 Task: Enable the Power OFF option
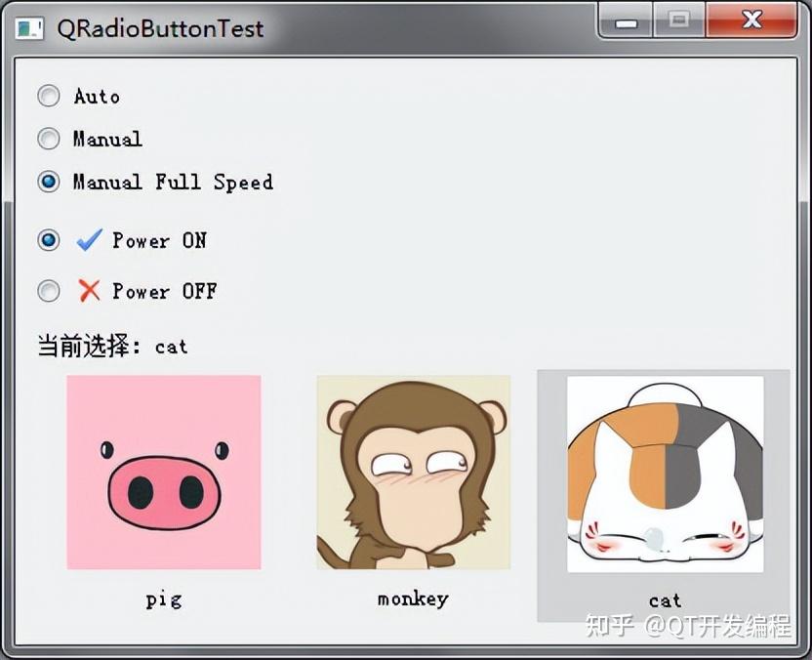(x=49, y=291)
